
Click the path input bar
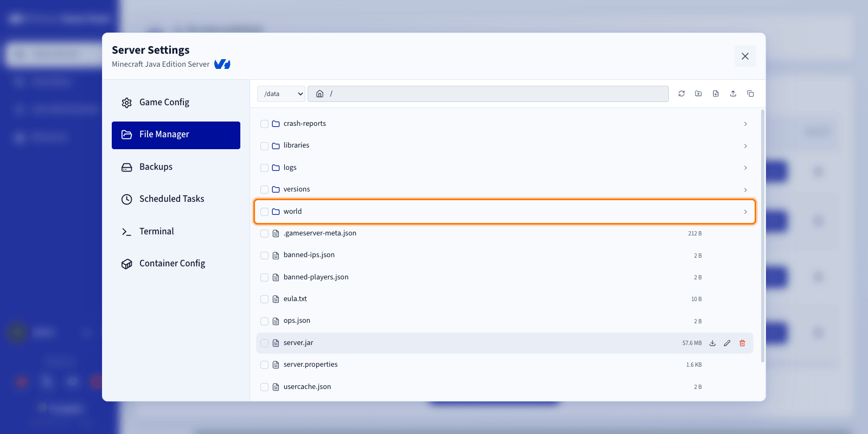[x=488, y=94]
